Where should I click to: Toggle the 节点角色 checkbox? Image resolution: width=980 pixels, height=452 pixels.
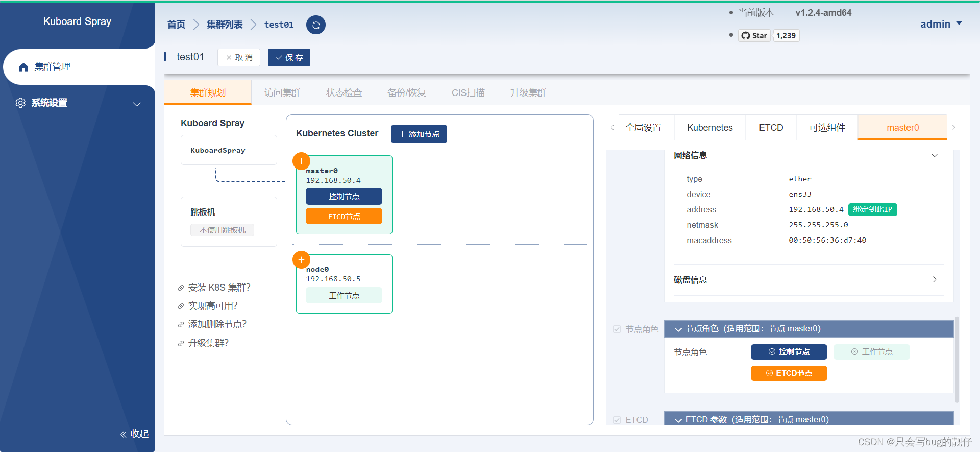pyautogui.click(x=617, y=329)
